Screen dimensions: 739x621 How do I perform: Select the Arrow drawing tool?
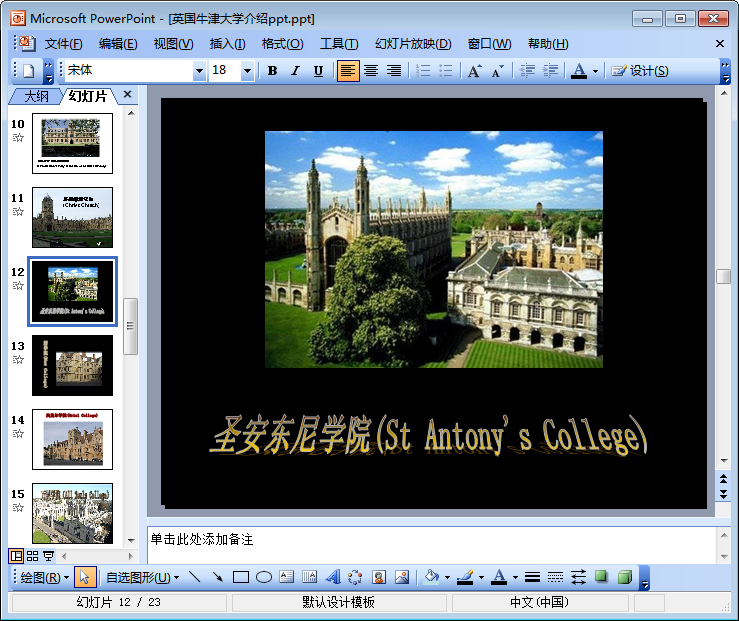click(217, 577)
